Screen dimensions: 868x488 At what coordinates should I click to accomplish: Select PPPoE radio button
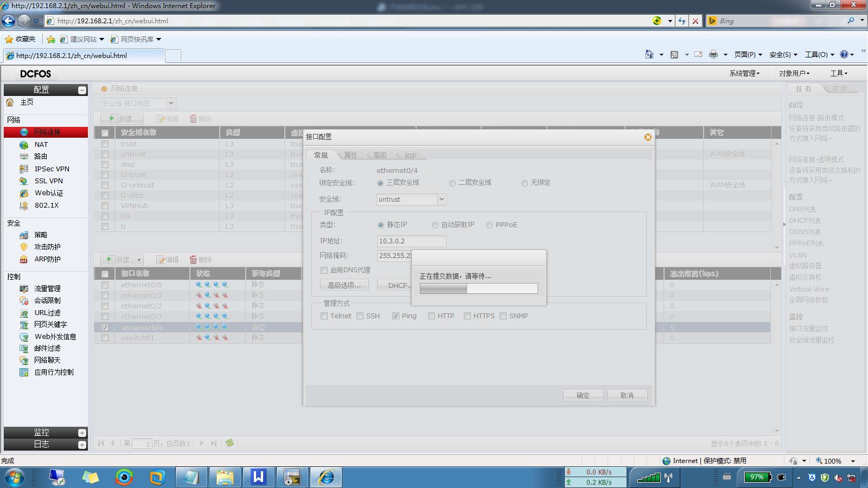[489, 225]
